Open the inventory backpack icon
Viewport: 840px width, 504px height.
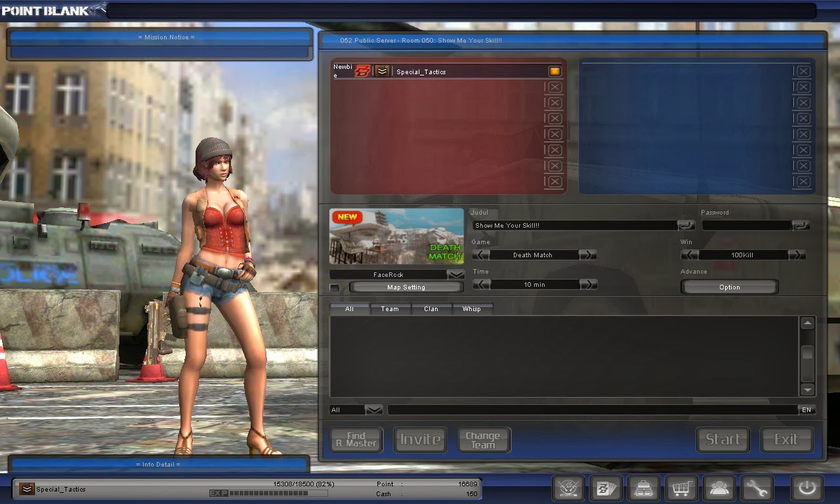tap(644, 489)
